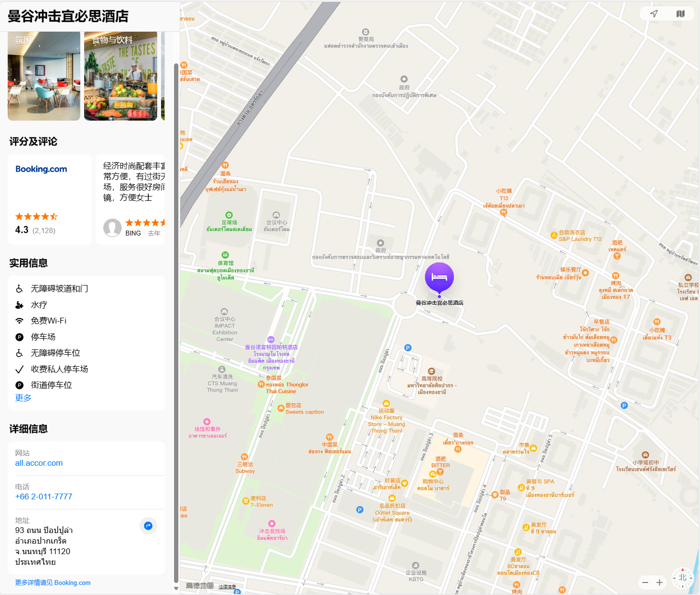Zoom in with the plus button
The width and height of the screenshot is (700, 595).
(660, 583)
